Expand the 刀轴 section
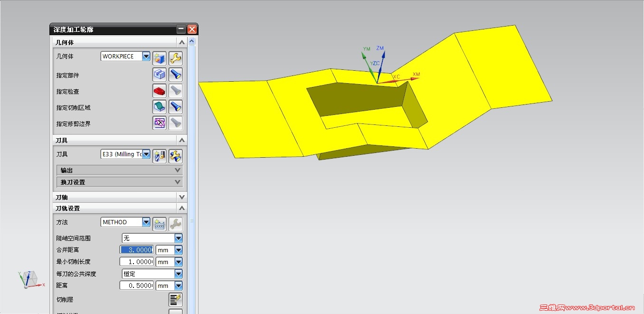This screenshot has height=314, width=644. [x=181, y=197]
